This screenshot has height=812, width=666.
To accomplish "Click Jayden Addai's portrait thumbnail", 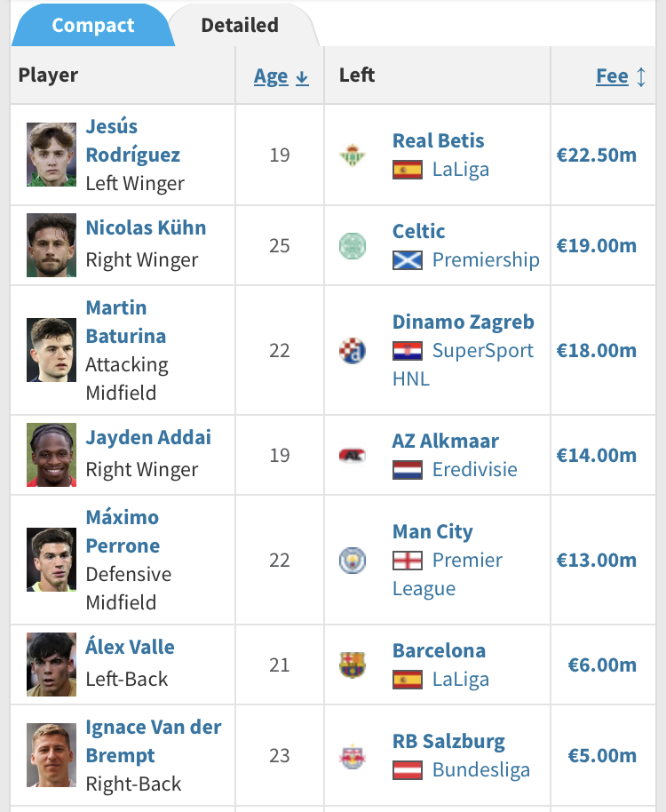I will tap(52, 455).
